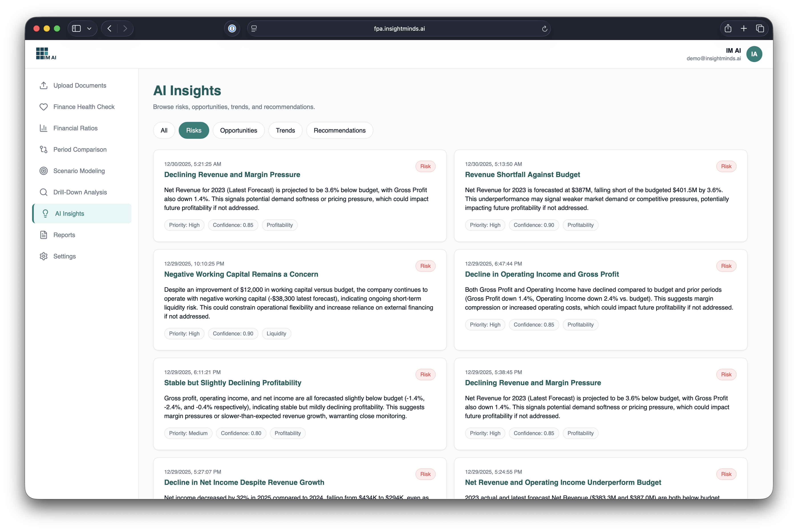Toggle the browser sidebar panel button
This screenshot has width=798, height=532.
point(76,28)
